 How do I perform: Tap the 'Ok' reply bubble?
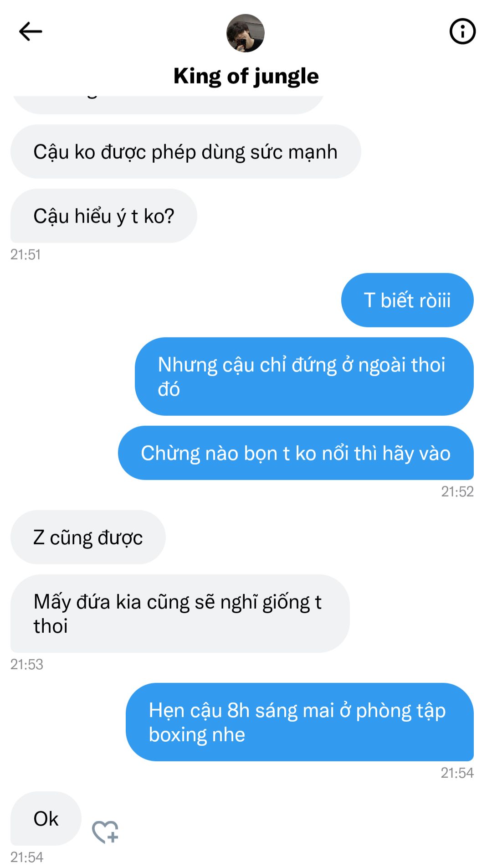tap(46, 818)
